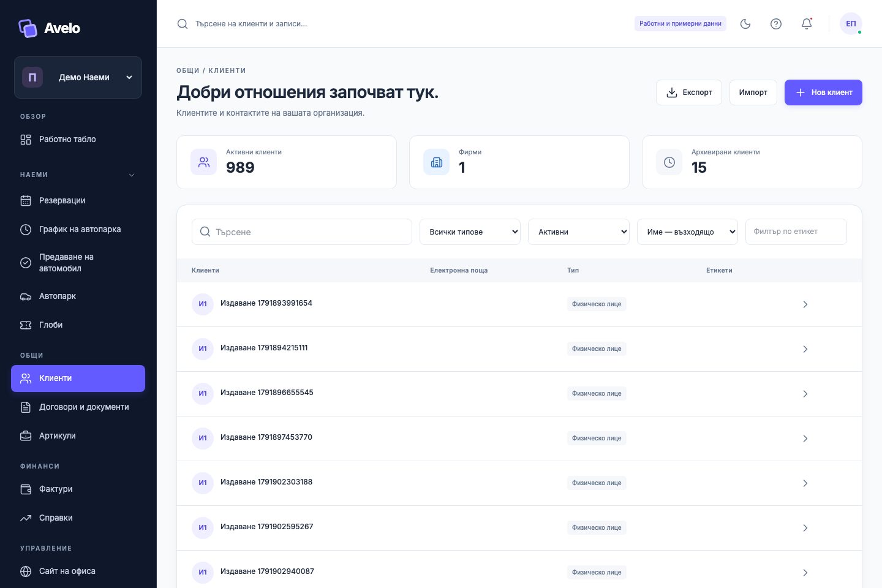The width and height of the screenshot is (882, 588).
Task: Click the График на автопарка clock icon
Action: [x=26, y=230]
